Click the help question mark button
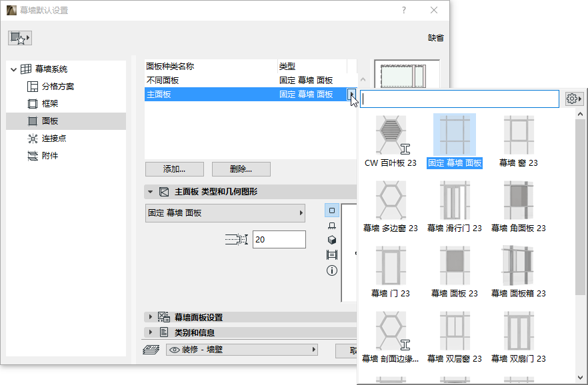This screenshot has width=588, height=385. (x=404, y=10)
